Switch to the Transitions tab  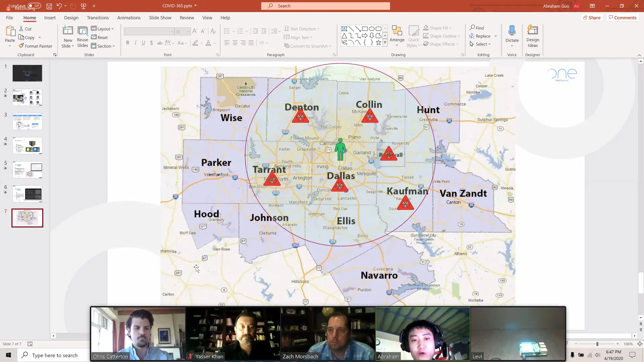98,18
